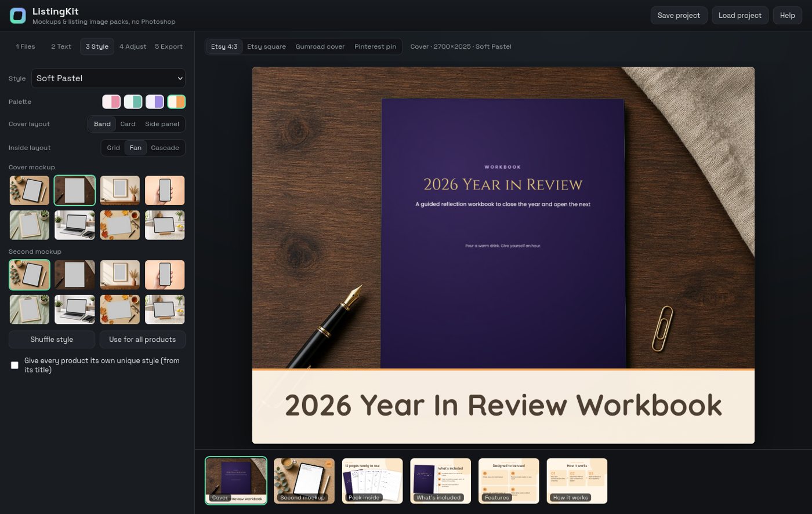Open the How it works filmstrip thumbnail
The height and width of the screenshot is (514, 812).
[577, 481]
